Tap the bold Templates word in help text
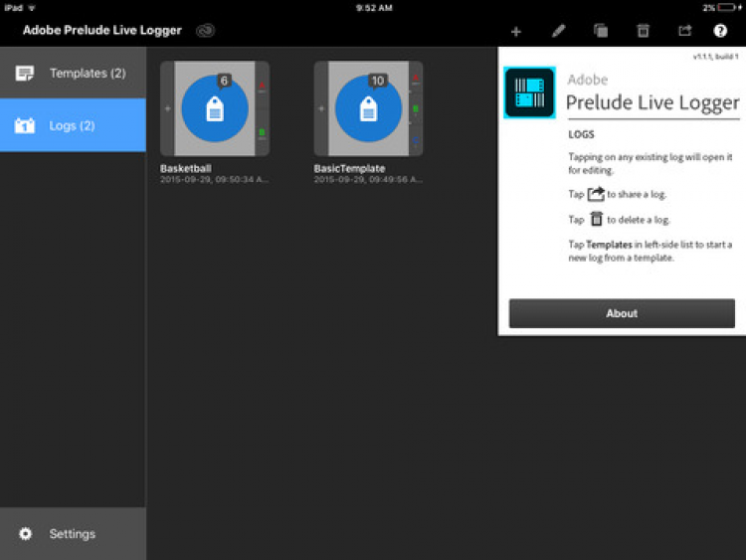746x560 pixels. point(609,245)
